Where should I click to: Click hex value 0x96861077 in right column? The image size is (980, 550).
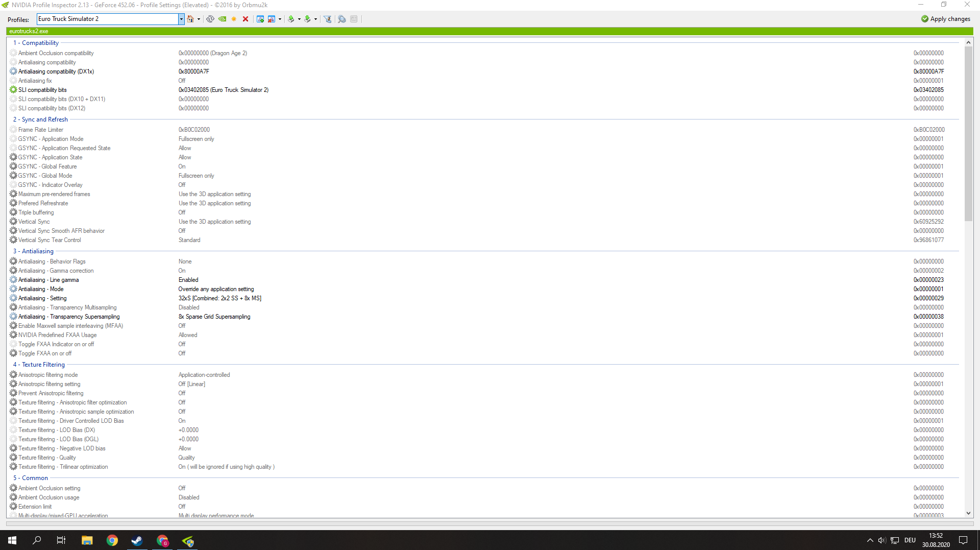point(928,240)
